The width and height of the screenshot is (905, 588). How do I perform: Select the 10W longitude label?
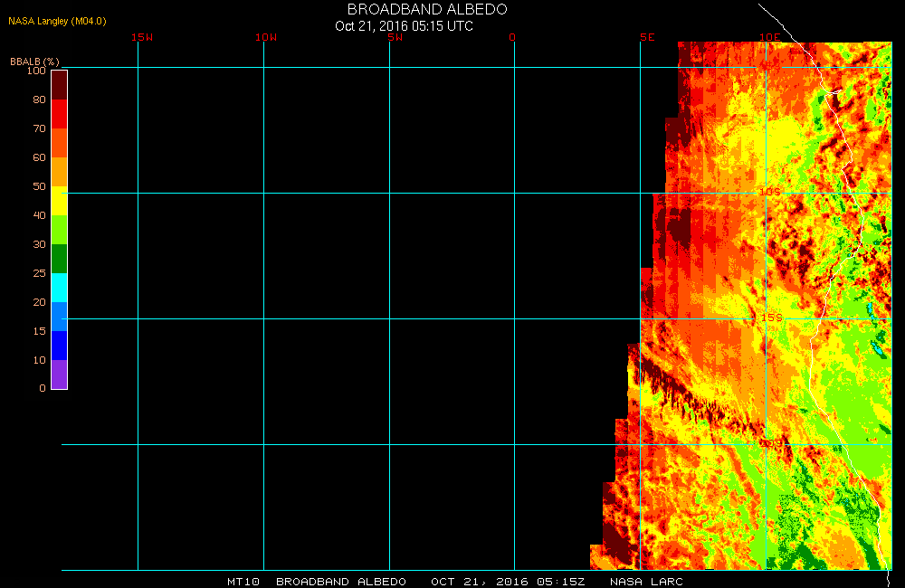coord(266,38)
